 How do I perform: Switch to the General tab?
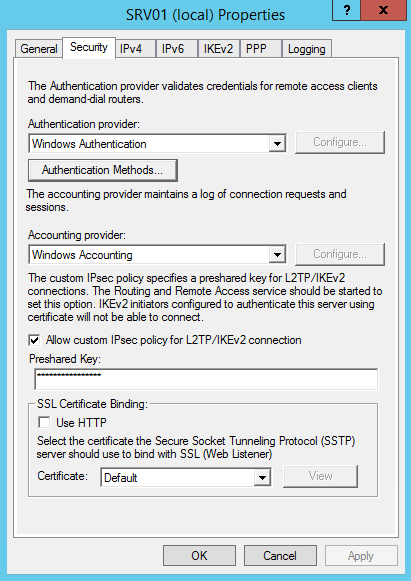click(39, 49)
